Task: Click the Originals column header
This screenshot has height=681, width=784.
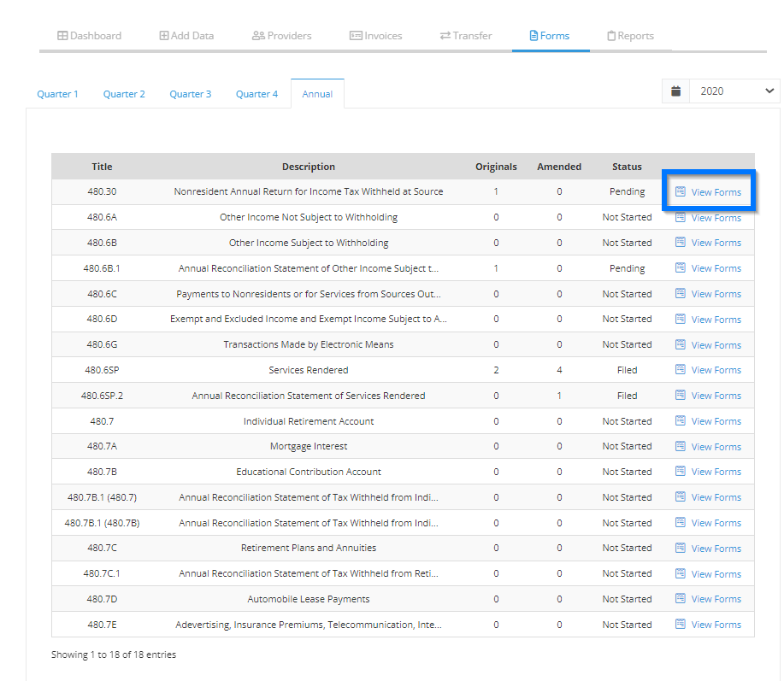Action: pos(496,167)
